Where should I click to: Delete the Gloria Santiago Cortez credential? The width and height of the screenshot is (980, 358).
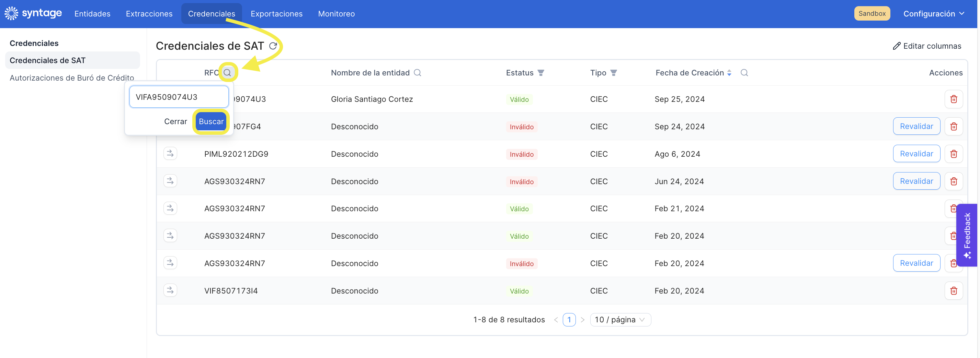[x=953, y=99]
